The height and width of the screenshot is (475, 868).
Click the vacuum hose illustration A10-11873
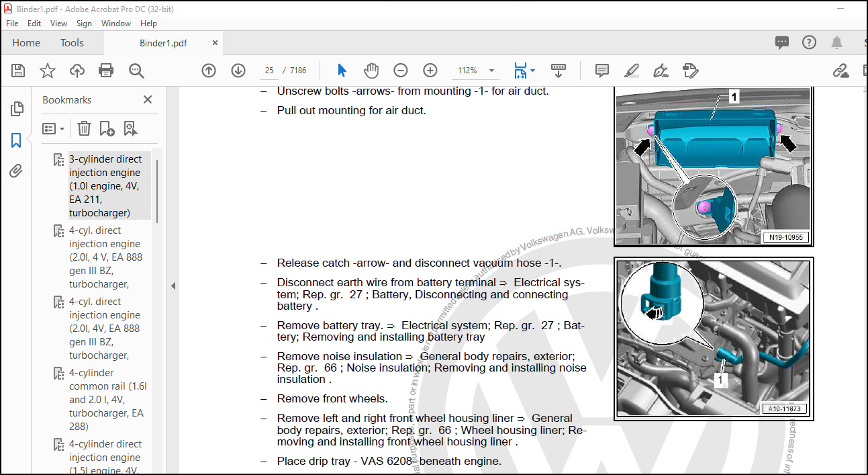click(714, 339)
